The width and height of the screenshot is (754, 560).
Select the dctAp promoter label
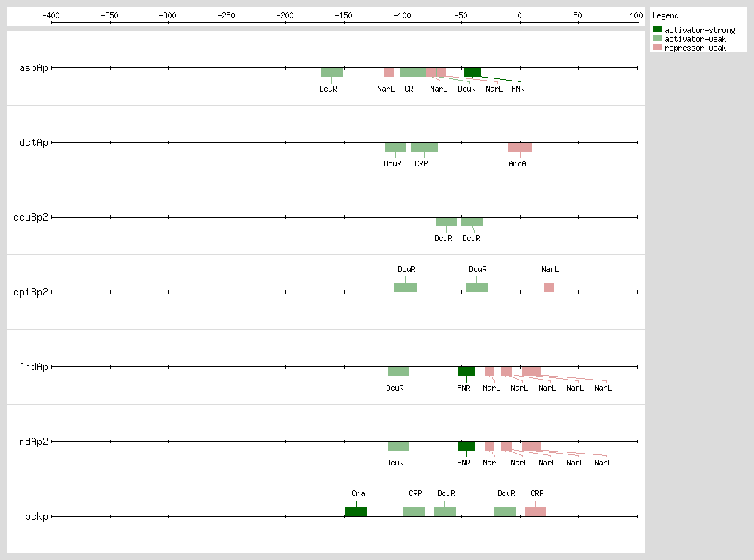[x=34, y=142]
